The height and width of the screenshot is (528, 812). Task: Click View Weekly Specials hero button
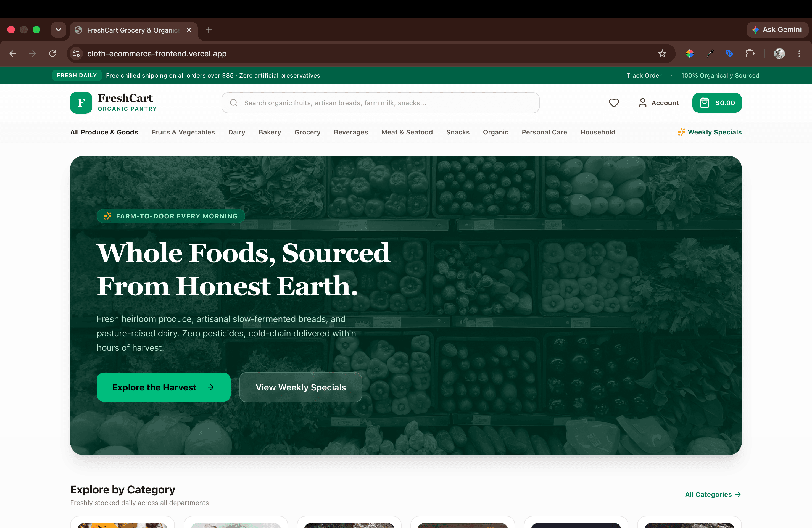[300, 387]
